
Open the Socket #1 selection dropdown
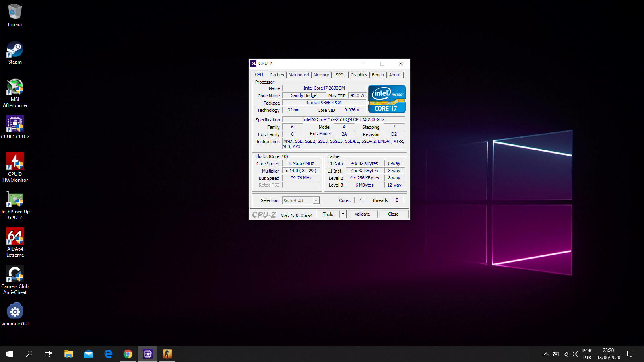coord(301,200)
